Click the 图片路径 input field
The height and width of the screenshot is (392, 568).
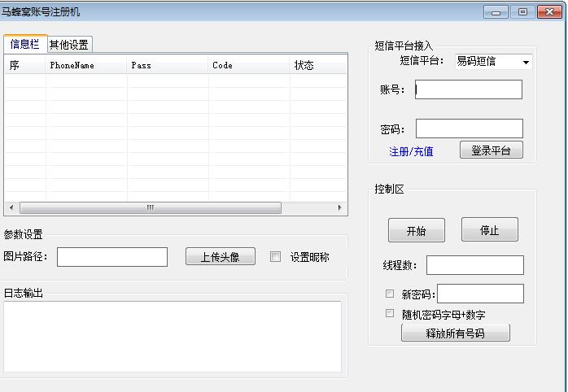[111, 257]
